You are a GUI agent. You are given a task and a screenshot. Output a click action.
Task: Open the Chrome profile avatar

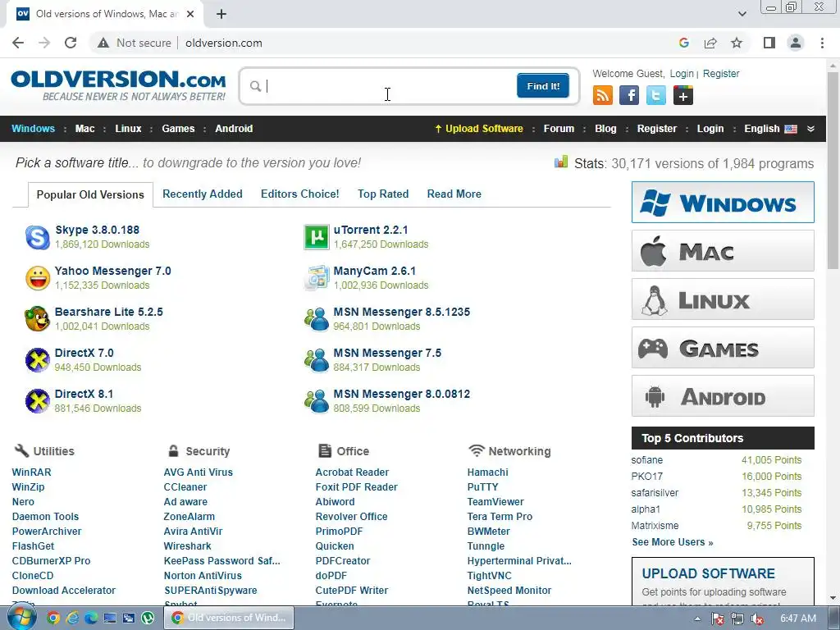click(796, 43)
